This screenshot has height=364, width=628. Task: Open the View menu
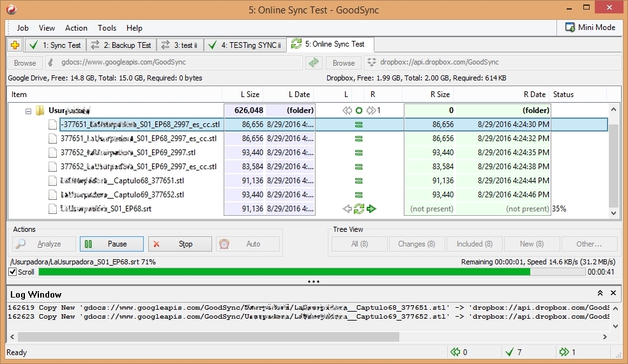coord(47,28)
